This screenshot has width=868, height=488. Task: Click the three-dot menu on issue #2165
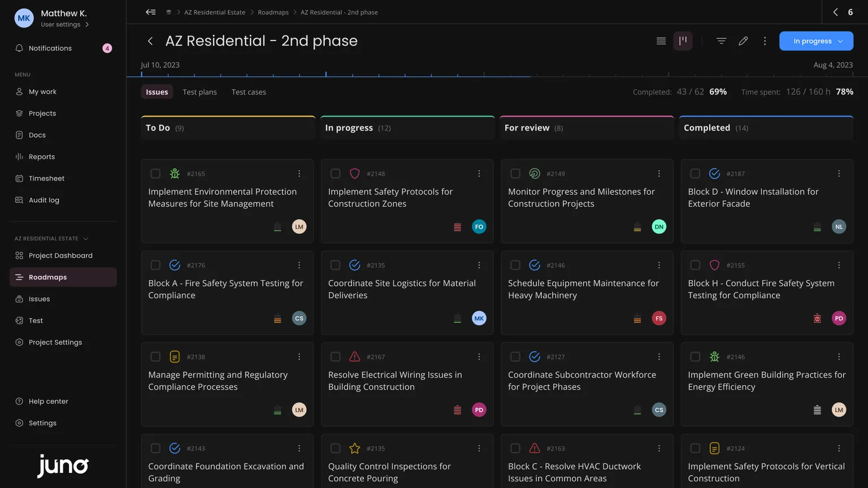pos(299,173)
